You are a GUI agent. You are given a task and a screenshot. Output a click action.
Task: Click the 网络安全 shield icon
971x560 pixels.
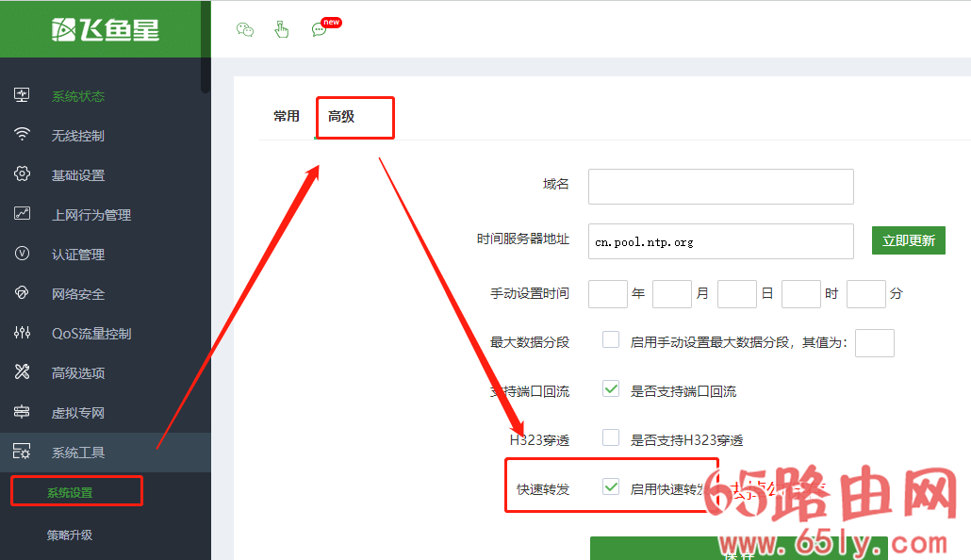coord(22,293)
